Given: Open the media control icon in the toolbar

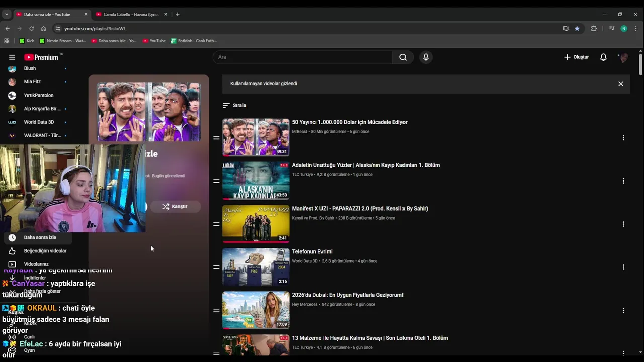Looking at the screenshot, I should 611,29.
